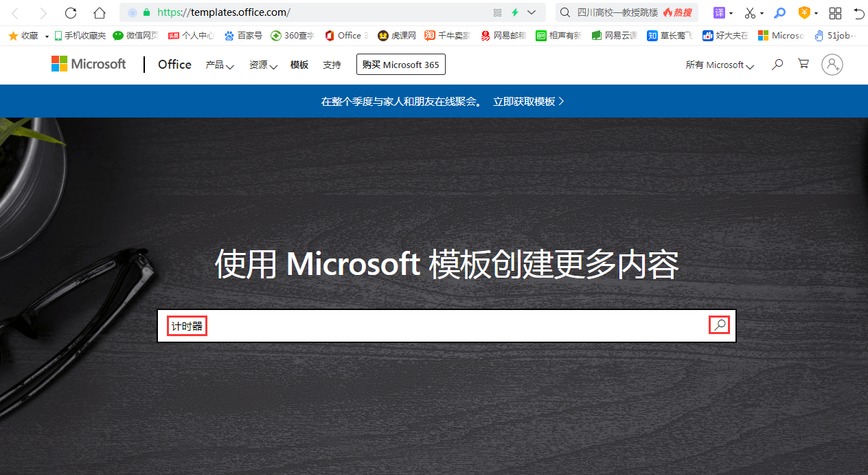Expand the screenshot tool dropdown arrow

point(762,13)
